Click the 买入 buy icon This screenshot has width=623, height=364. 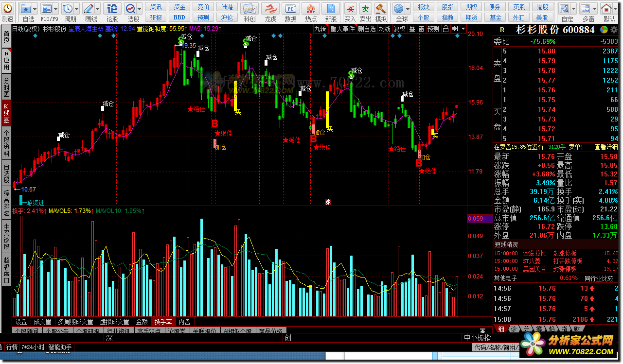coord(350,9)
